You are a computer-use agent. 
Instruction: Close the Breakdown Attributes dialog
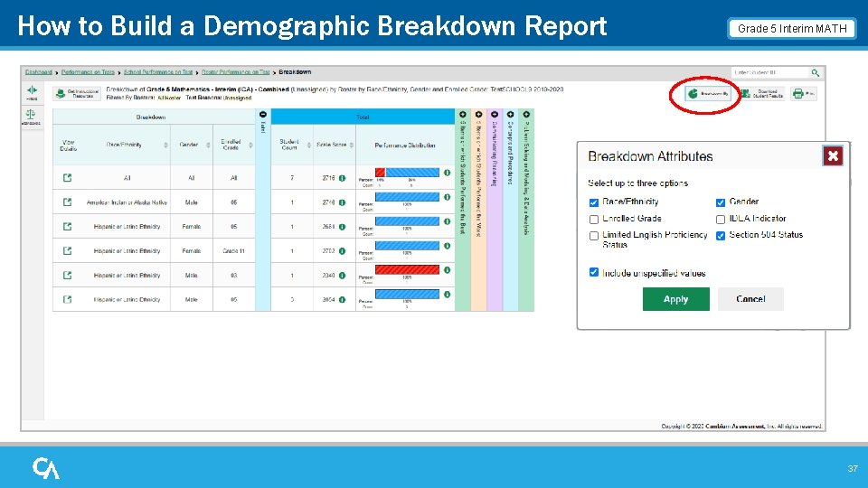[x=833, y=156]
